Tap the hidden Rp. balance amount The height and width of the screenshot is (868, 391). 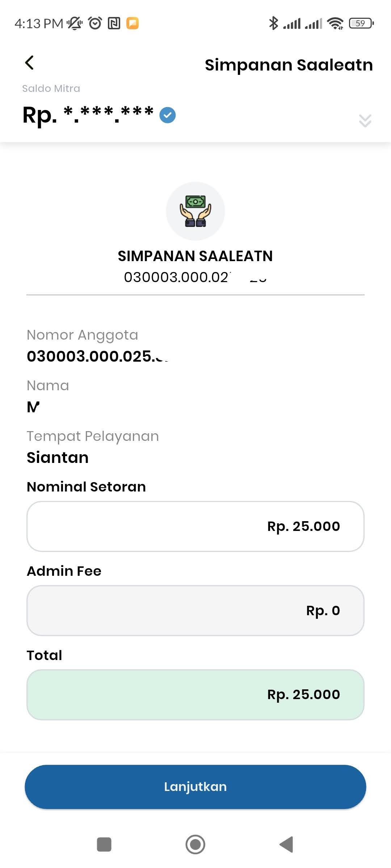click(x=88, y=115)
